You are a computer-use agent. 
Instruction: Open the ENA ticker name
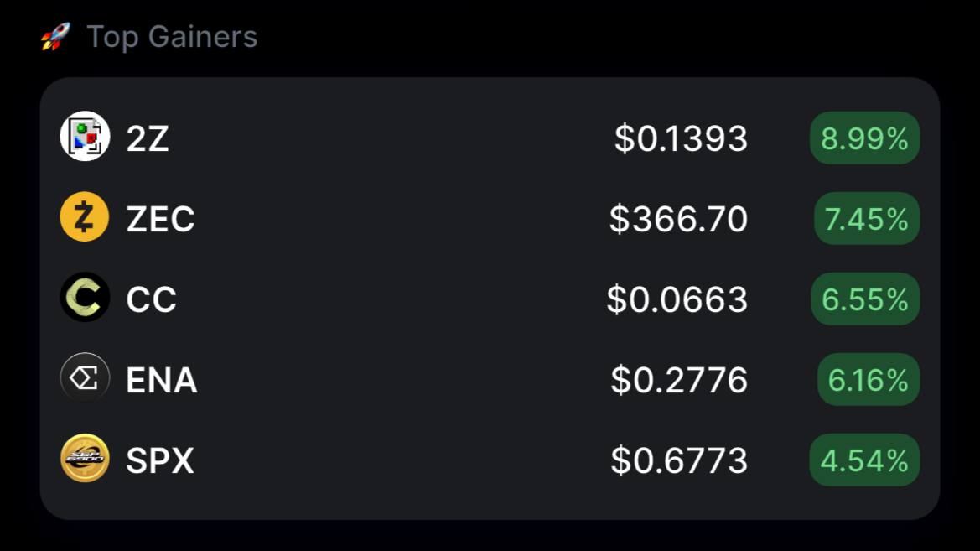tap(162, 380)
